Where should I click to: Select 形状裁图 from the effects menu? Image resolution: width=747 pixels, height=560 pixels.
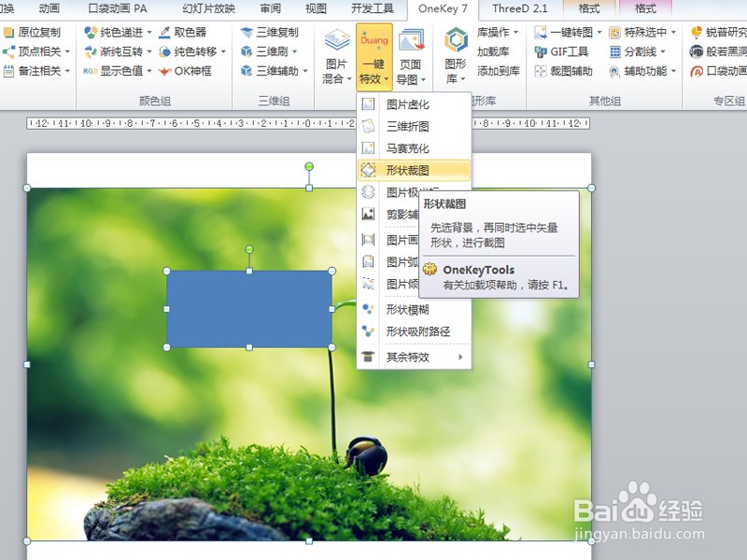point(411,169)
